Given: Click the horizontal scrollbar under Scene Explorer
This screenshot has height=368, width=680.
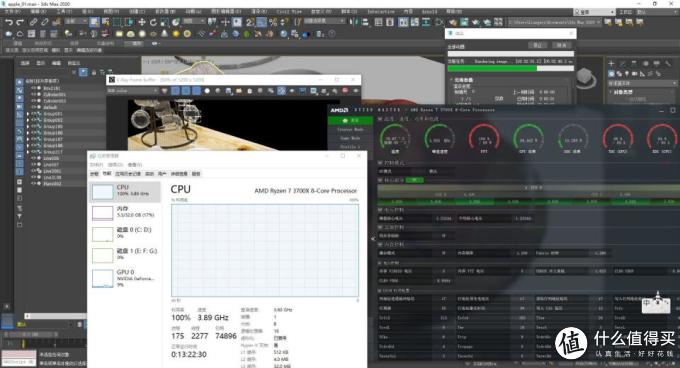Looking at the screenshot, I should point(56,316).
